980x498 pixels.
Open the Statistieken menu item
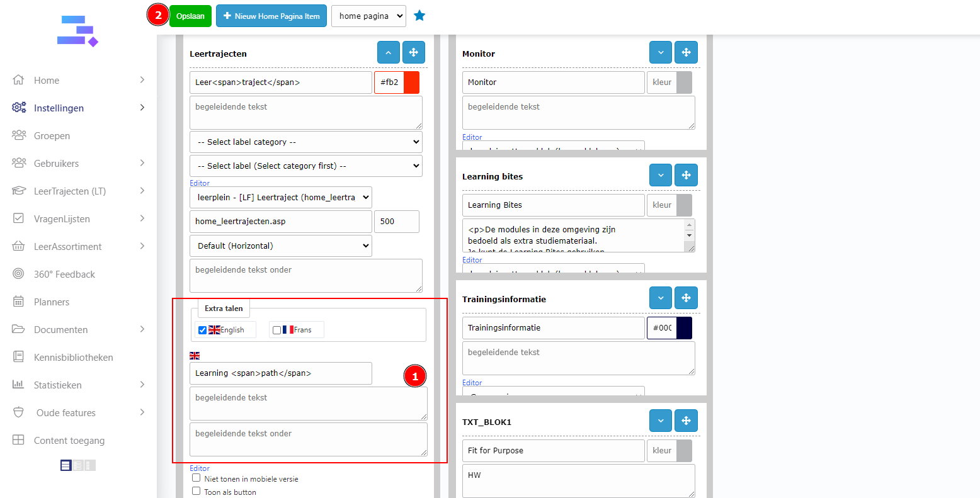coord(57,385)
